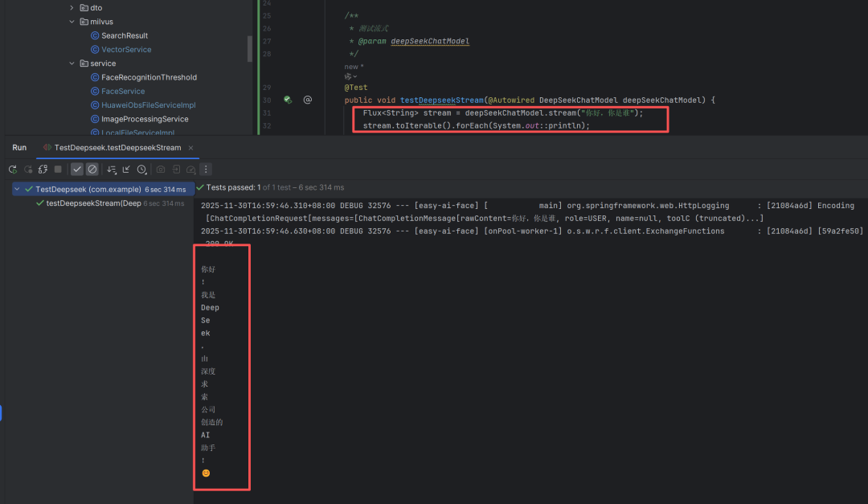This screenshot has width=868, height=504.
Task: Click run test gutter icon at line 30
Action: click(x=287, y=100)
